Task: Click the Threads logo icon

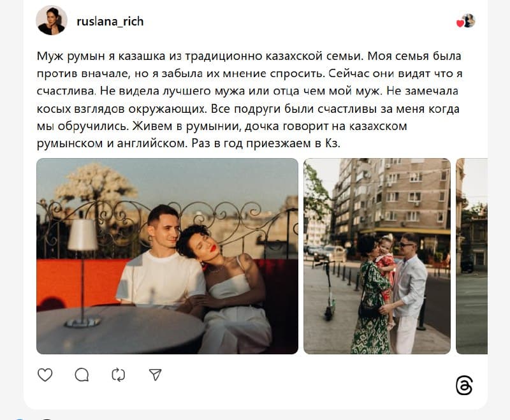Action: 464,386
